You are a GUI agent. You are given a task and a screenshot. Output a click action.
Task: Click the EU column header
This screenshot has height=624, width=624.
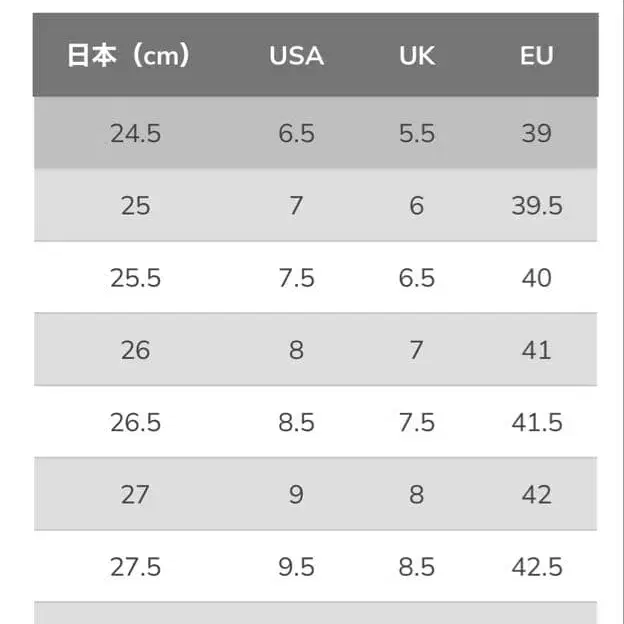click(537, 56)
